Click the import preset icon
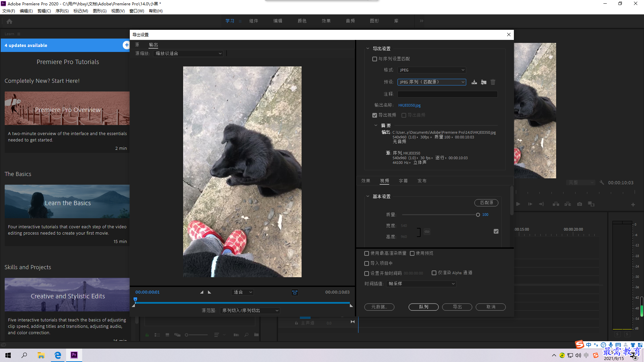This screenshot has width=644, height=362. click(484, 82)
